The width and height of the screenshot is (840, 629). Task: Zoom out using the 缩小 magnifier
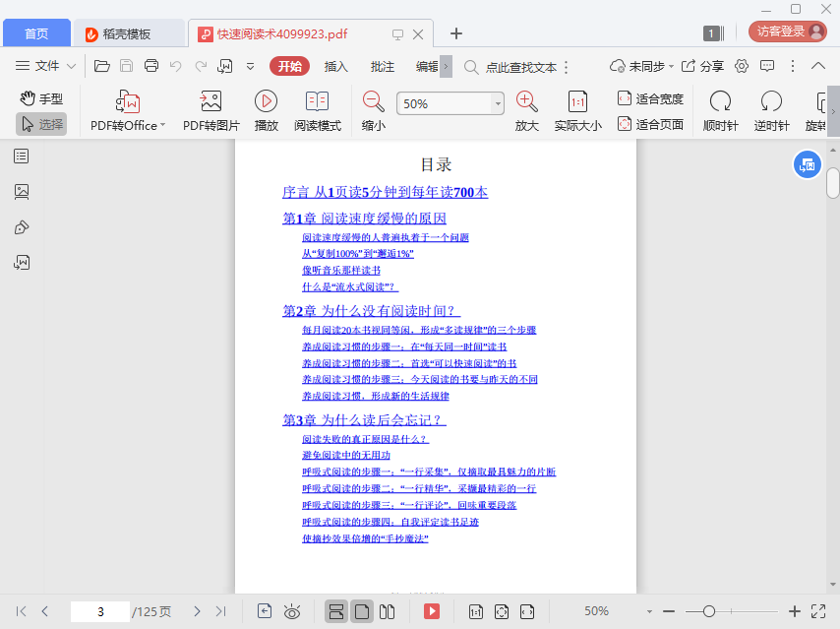pos(374,111)
